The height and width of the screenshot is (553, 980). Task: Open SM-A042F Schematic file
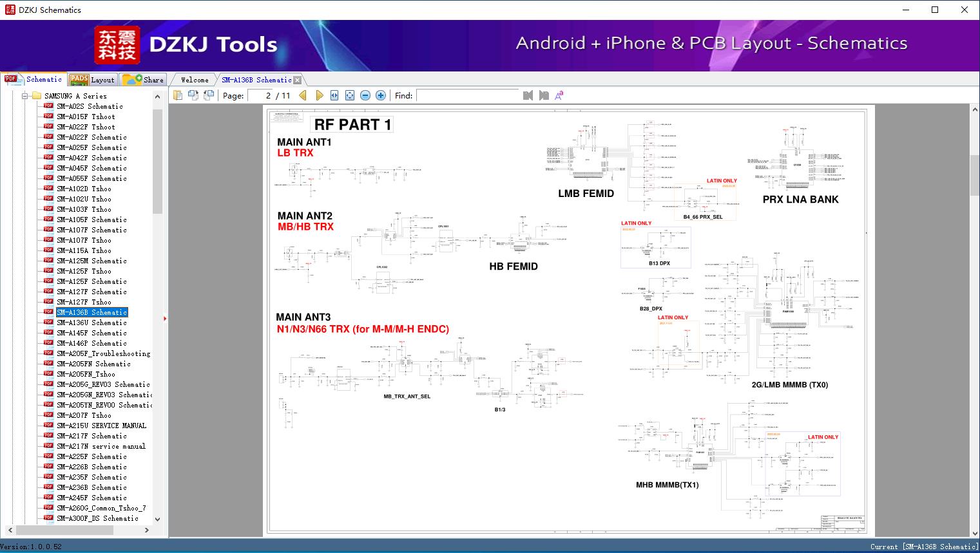point(91,158)
